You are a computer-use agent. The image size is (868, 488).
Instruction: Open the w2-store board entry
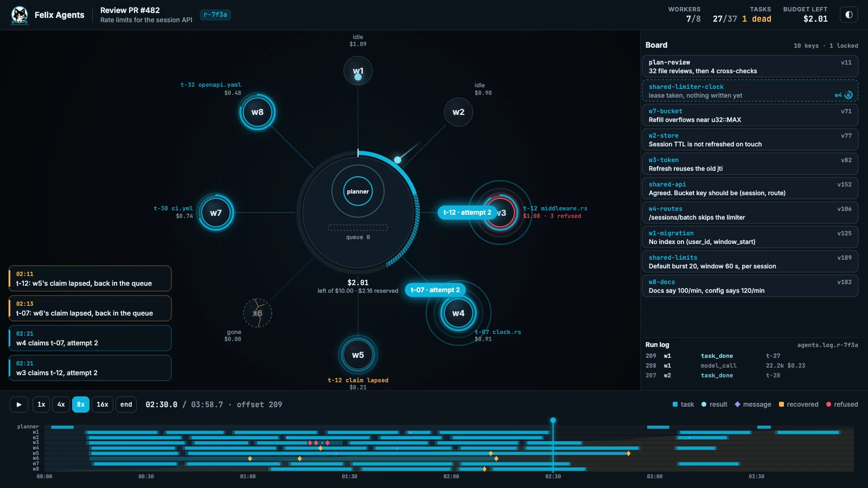click(x=750, y=140)
